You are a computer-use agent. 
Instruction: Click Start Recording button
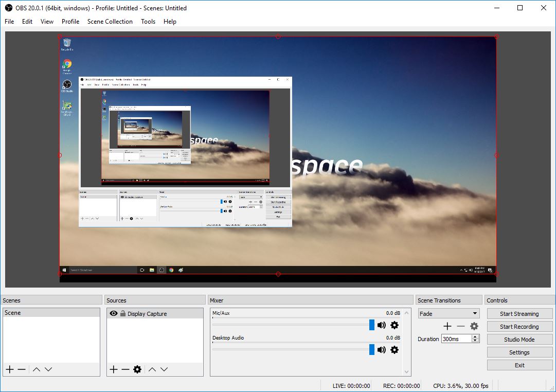(x=519, y=327)
